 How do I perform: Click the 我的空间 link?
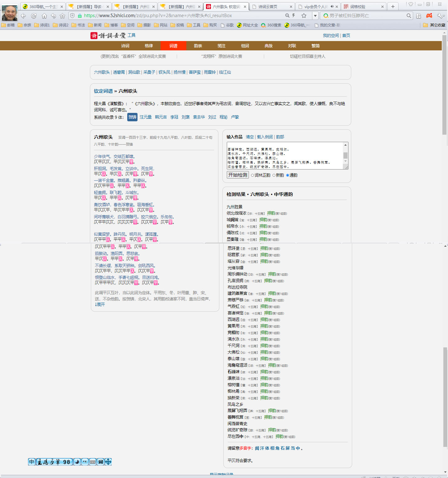click(331, 35)
